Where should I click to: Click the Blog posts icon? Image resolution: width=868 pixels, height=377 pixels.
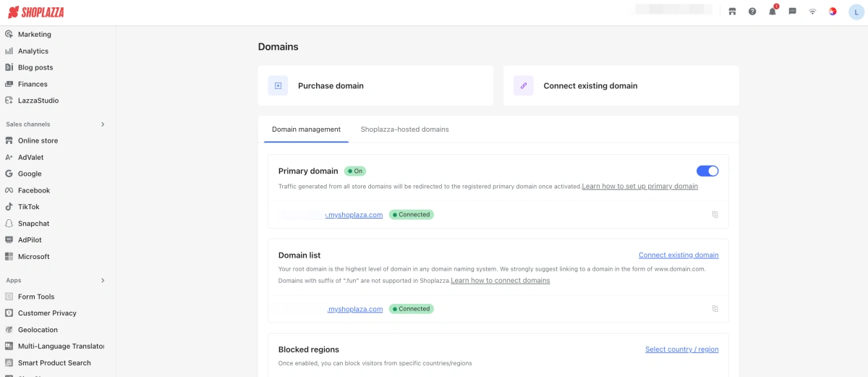click(9, 67)
